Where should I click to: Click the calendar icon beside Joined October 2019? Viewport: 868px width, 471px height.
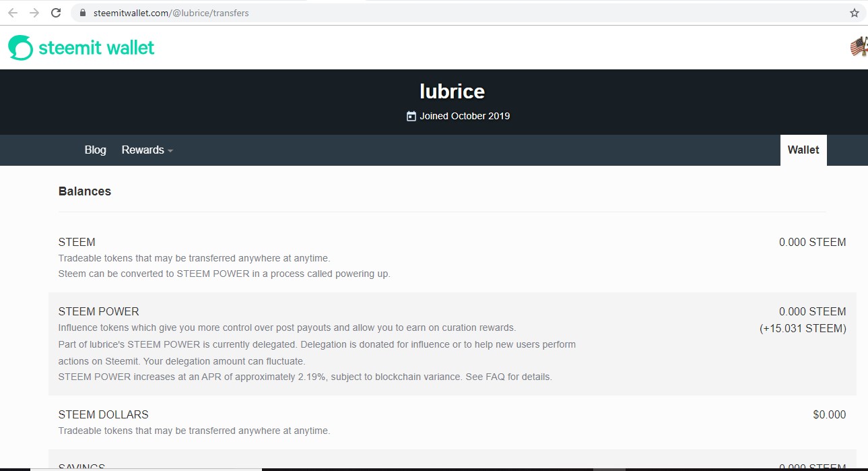coord(411,116)
